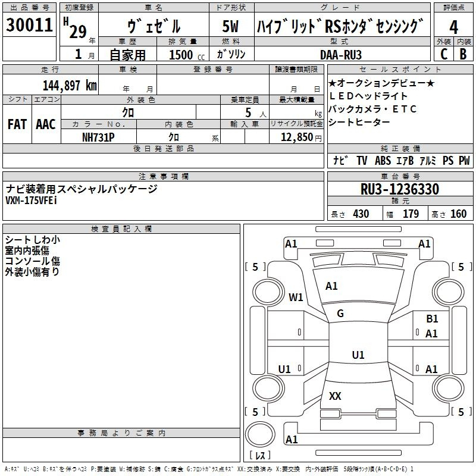Select the exterior color クロ under 外装色
This screenshot has width=476, height=476.
(x=128, y=112)
